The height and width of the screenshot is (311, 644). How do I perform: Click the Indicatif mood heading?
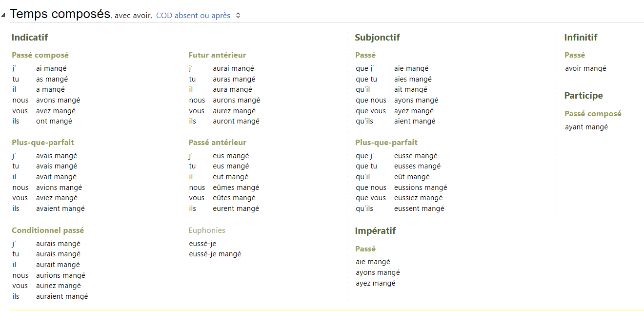pos(30,38)
